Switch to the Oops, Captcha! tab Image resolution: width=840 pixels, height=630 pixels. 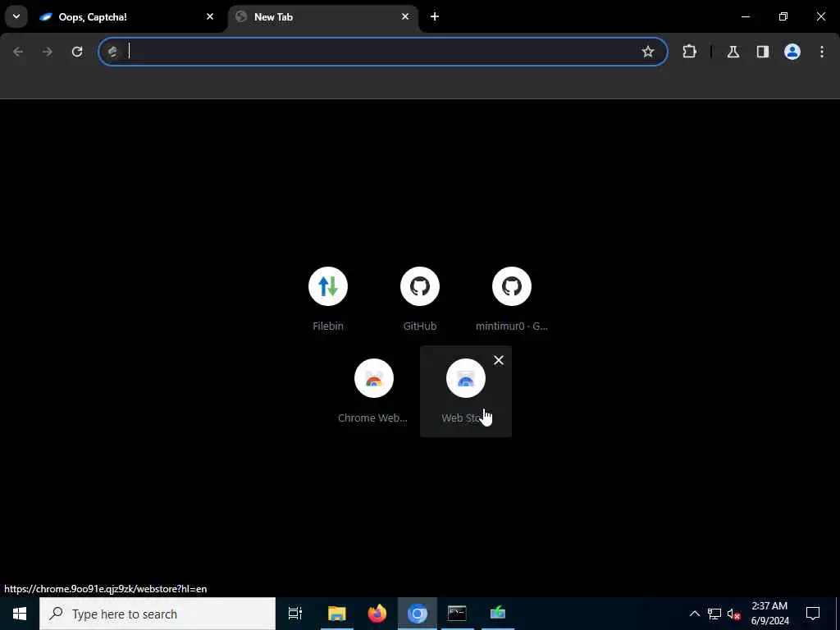tap(126, 16)
